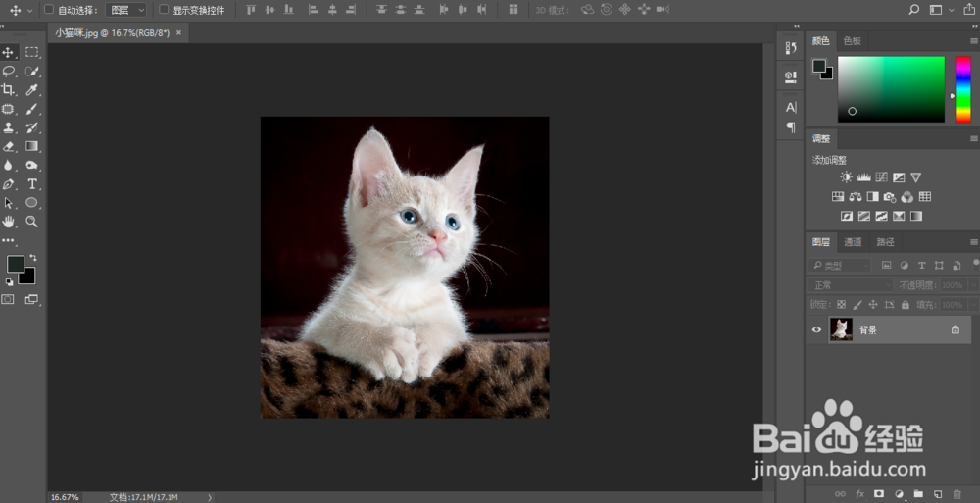Add a Brightness/Contrast adjustment
Image resolution: width=980 pixels, height=503 pixels.
[847, 177]
